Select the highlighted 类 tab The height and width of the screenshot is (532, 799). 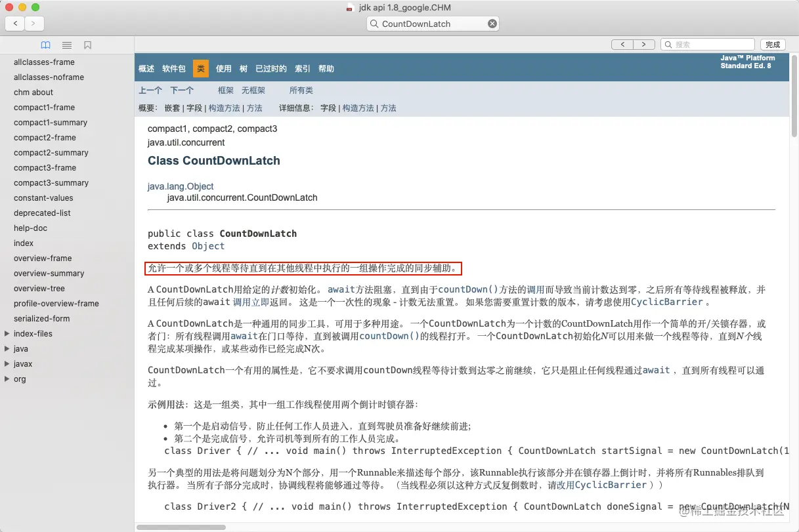[x=201, y=68]
